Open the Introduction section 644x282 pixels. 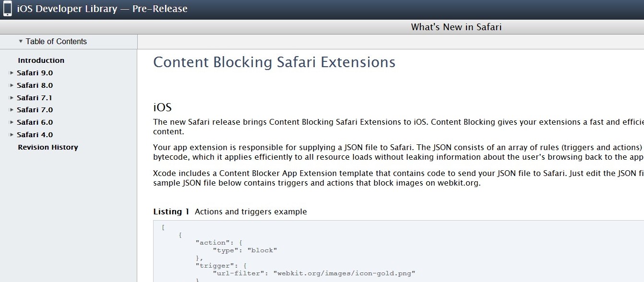point(41,60)
